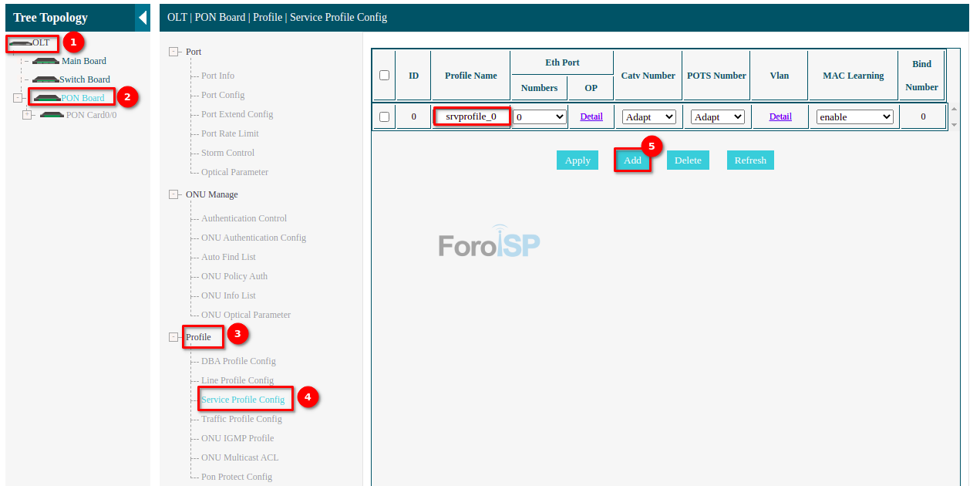
Task: Check the row checkbox for profile ID 0
Action: (384, 117)
